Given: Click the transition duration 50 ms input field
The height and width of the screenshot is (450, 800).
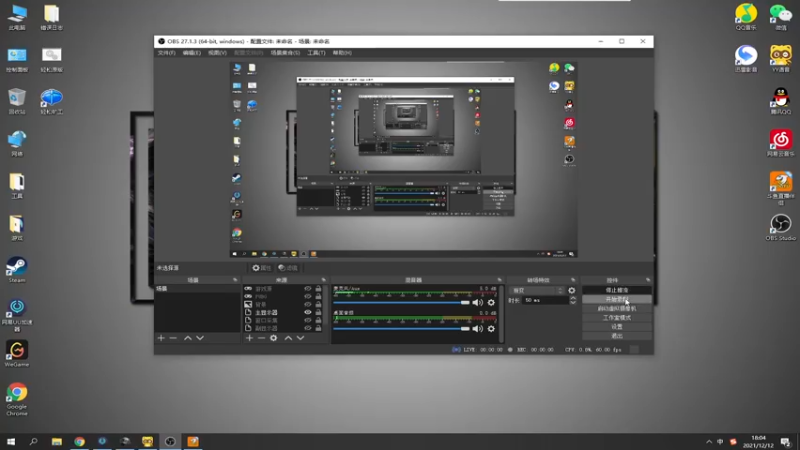Looking at the screenshot, I should (545, 301).
